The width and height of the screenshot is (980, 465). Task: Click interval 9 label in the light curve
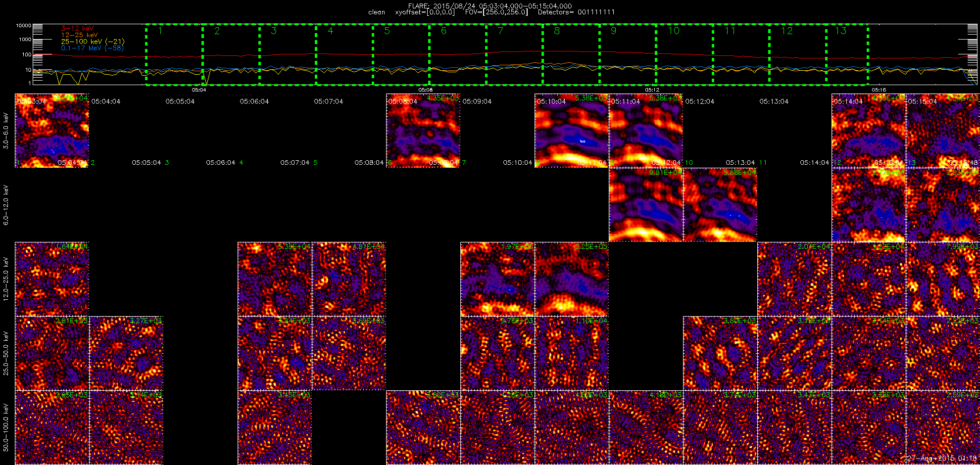[x=613, y=31]
